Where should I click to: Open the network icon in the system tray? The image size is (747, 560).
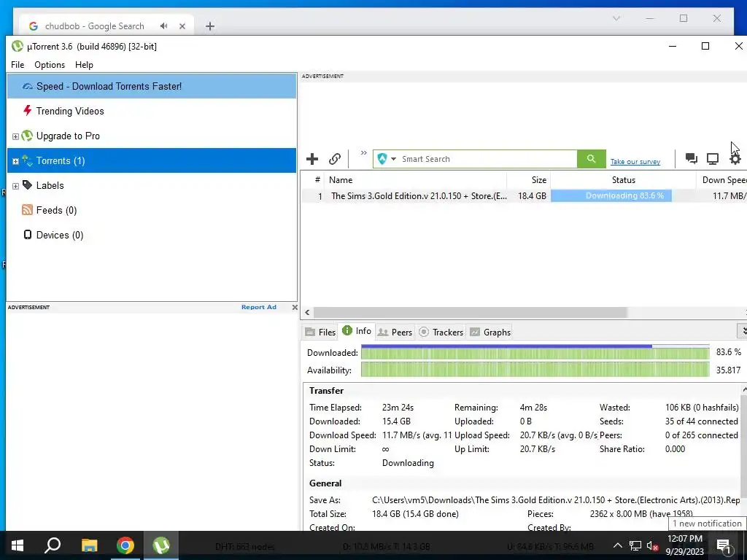point(635,545)
